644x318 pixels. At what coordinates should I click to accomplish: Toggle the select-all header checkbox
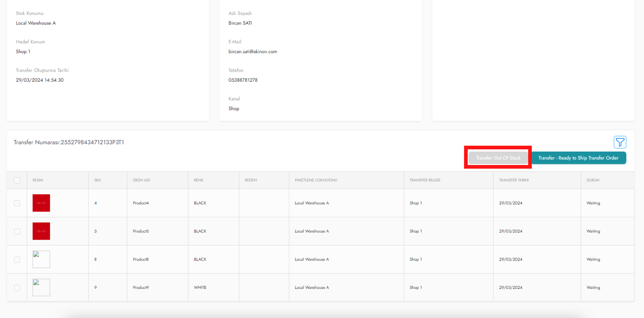(17, 180)
